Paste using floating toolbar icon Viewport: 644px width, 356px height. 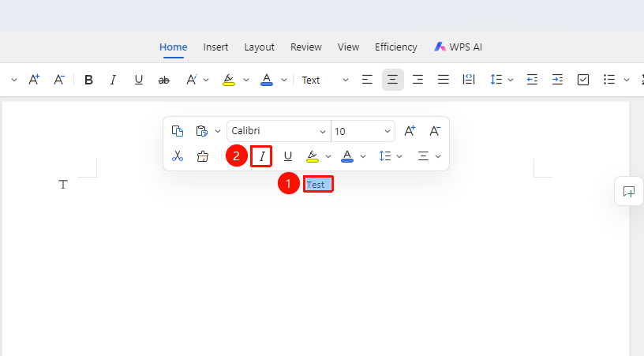(202, 131)
